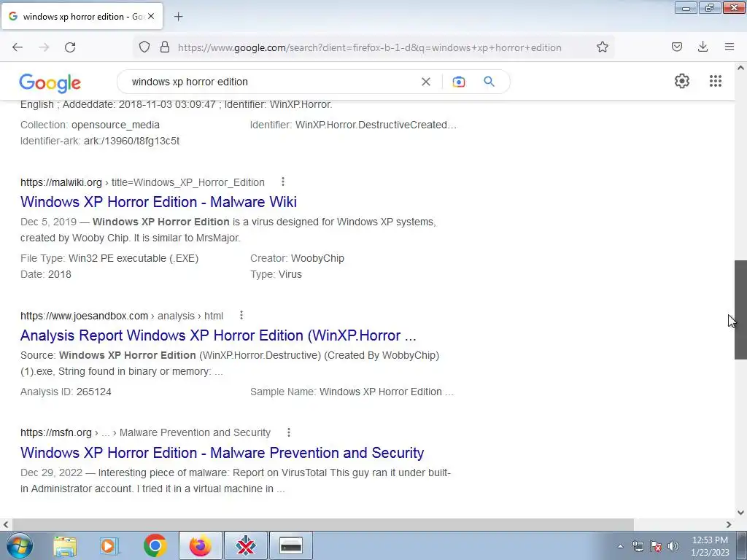
Task: Open the Google apps grid
Action: (715, 81)
